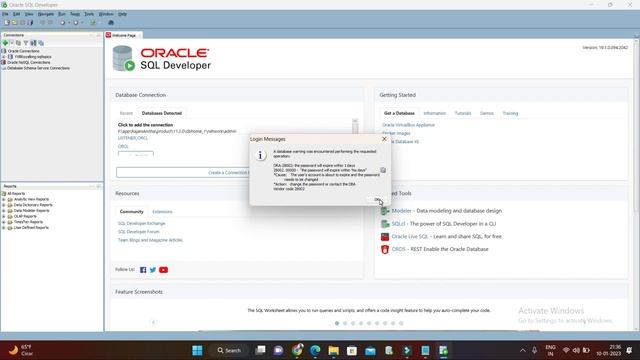The height and width of the screenshot is (360, 640).
Task: Click the New file toolbar icon
Action: (x=7, y=23)
